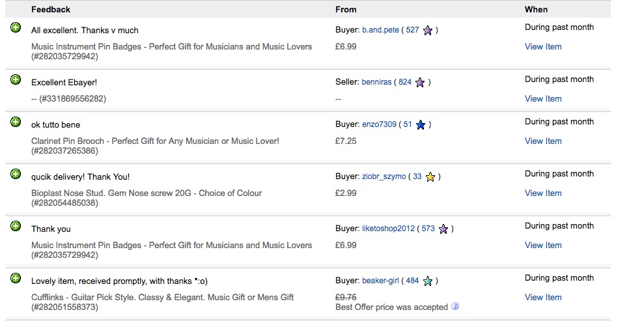Click blue star next to enzo7309's rating
The width and height of the screenshot is (644, 323).
tap(421, 124)
